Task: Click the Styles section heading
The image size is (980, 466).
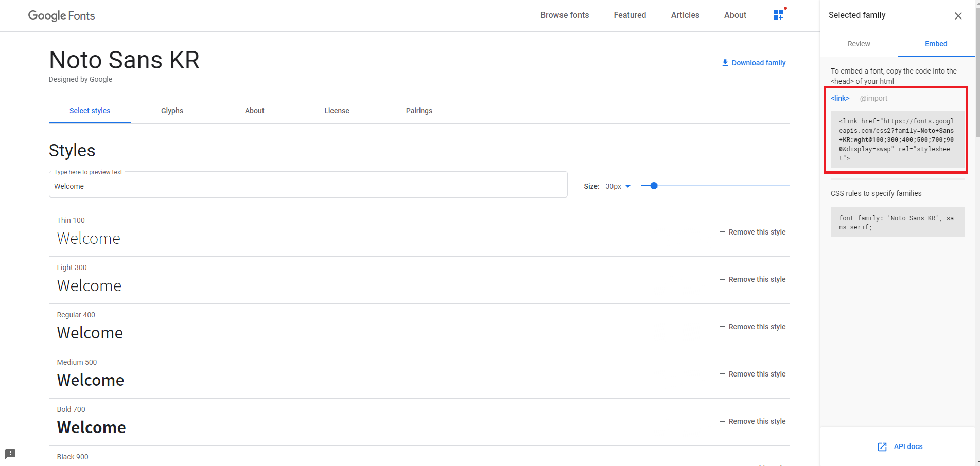Action: (x=72, y=150)
